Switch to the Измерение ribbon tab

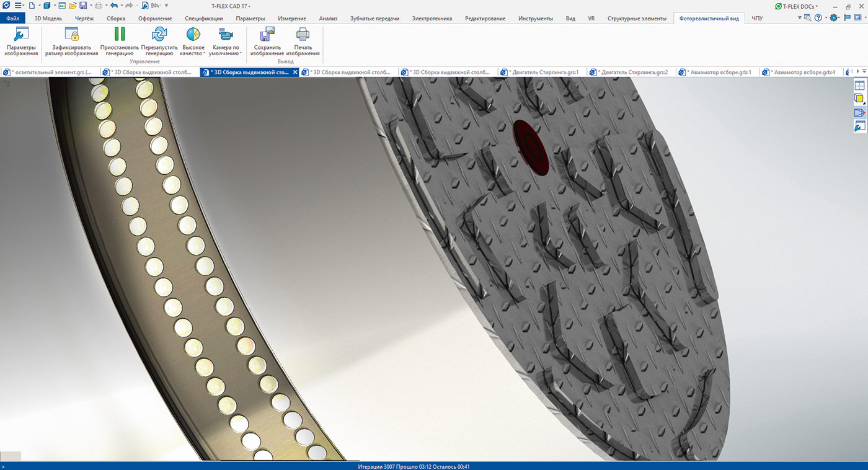click(292, 19)
